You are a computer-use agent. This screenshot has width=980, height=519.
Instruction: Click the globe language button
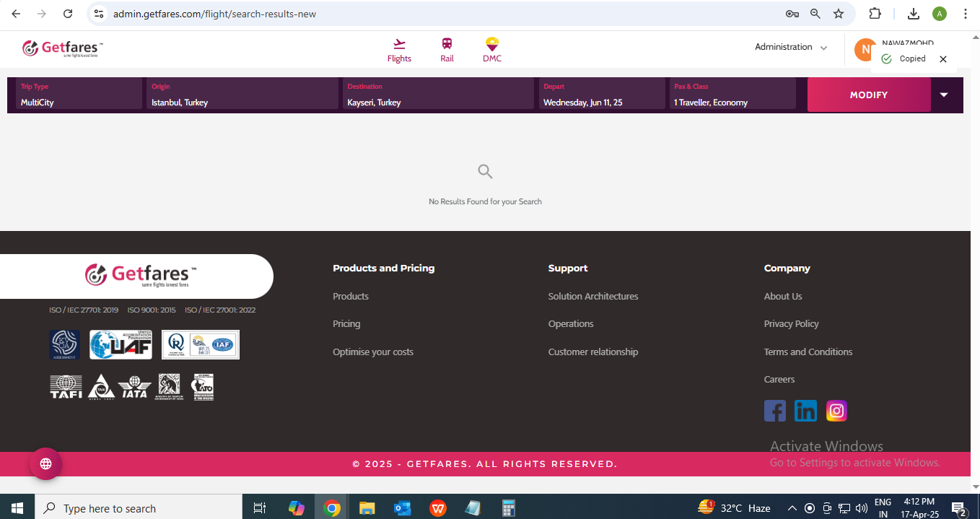pyautogui.click(x=45, y=463)
